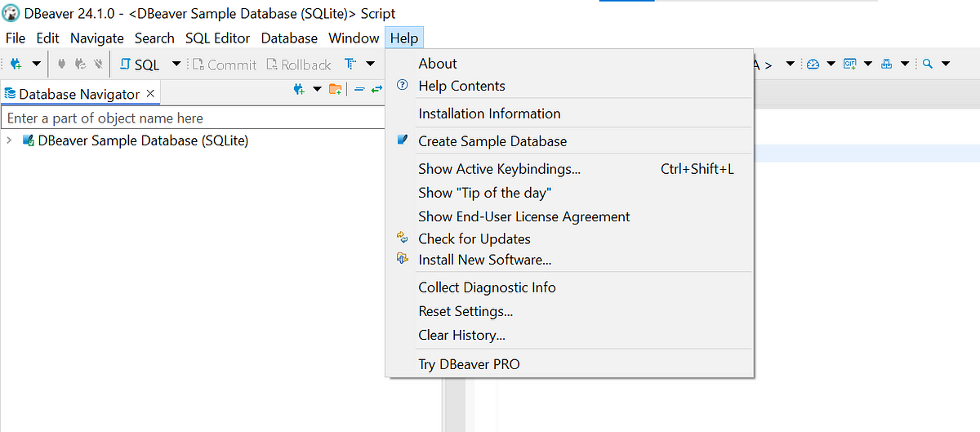Image resolution: width=980 pixels, height=432 pixels.
Task: Click the GIT toolbar icon
Action: tap(849, 64)
